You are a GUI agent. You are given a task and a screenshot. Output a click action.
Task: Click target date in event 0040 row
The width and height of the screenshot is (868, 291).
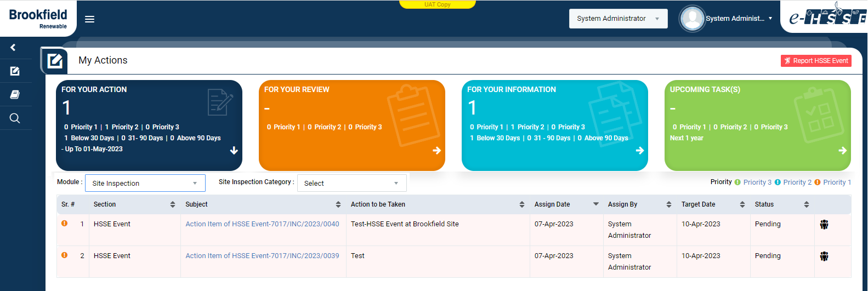(x=701, y=224)
